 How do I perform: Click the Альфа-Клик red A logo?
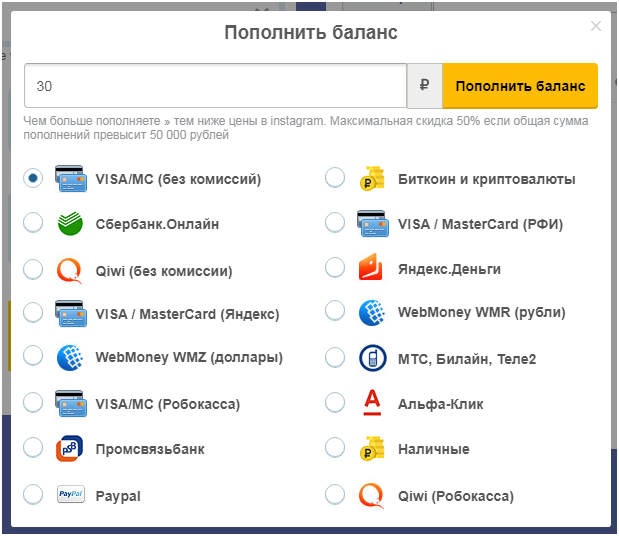[372, 403]
